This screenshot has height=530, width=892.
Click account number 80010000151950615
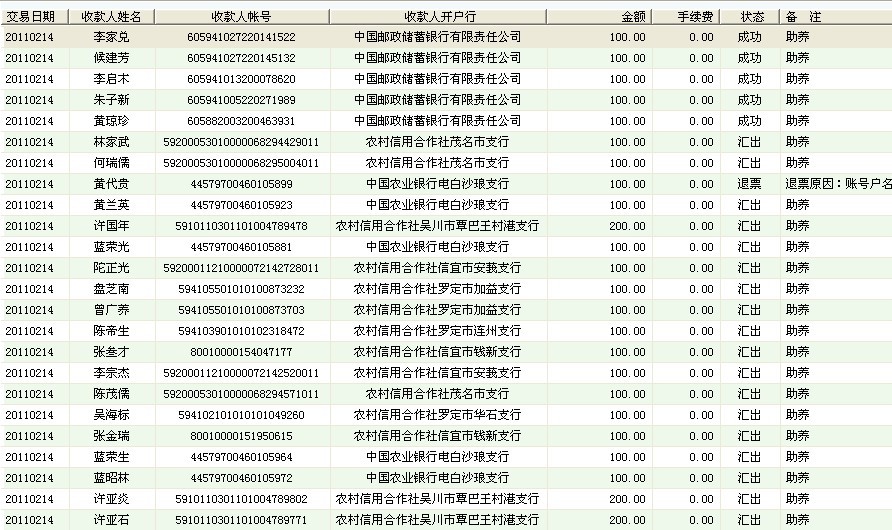(x=241, y=437)
